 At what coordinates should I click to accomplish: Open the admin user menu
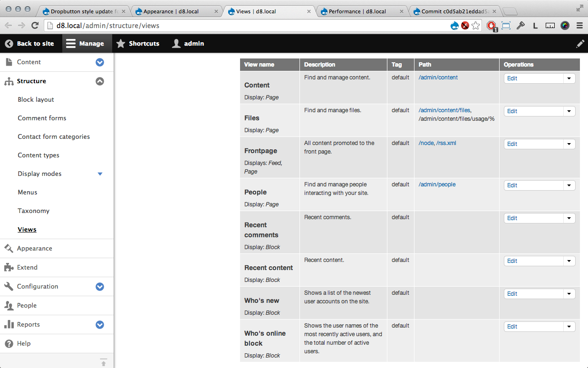click(x=189, y=43)
